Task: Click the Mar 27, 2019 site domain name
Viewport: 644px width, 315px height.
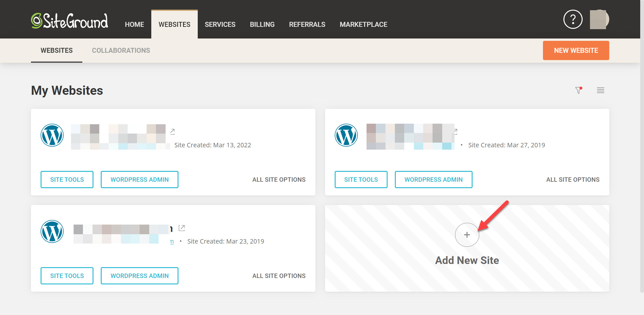Action: [x=410, y=133]
